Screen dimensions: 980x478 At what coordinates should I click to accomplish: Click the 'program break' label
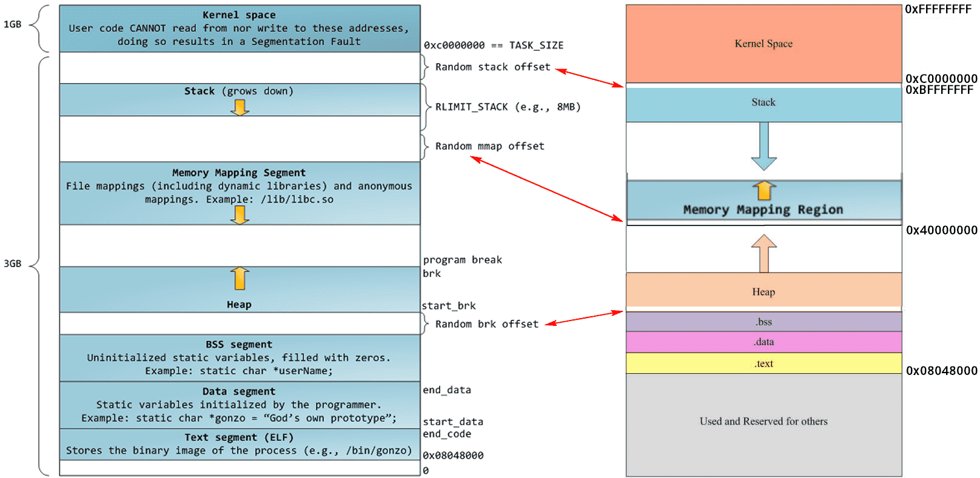[463, 260]
